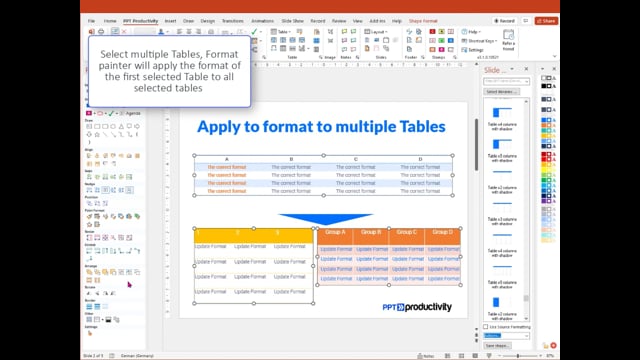Click the zoom out minus icon
The height and width of the screenshot is (360, 640).
[499, 356]
